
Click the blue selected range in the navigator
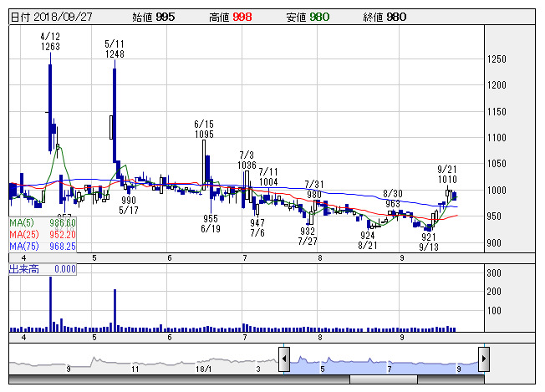click(385, 362)
